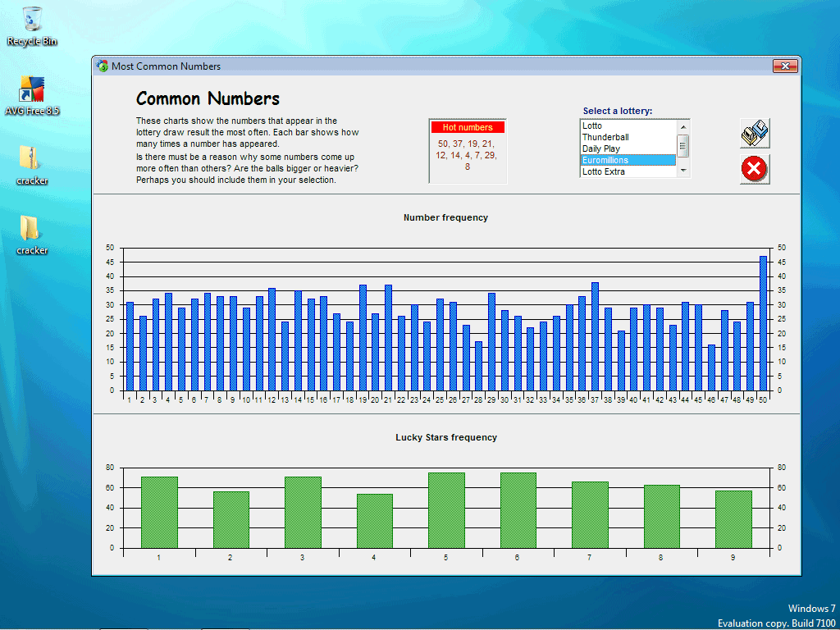Click the Lucky Stars bar for 5
This screenshot has height=630, width=840.
pyautogui.click(x=446, y=510)
